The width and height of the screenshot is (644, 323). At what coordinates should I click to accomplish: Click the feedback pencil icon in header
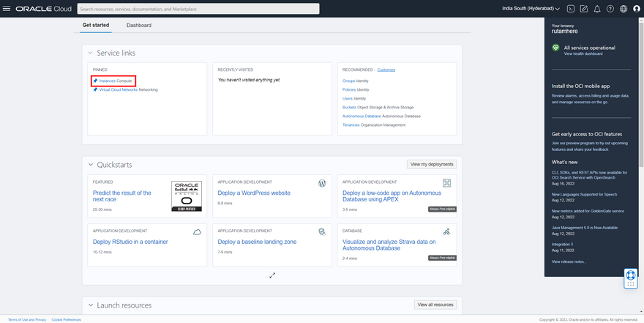584,9
